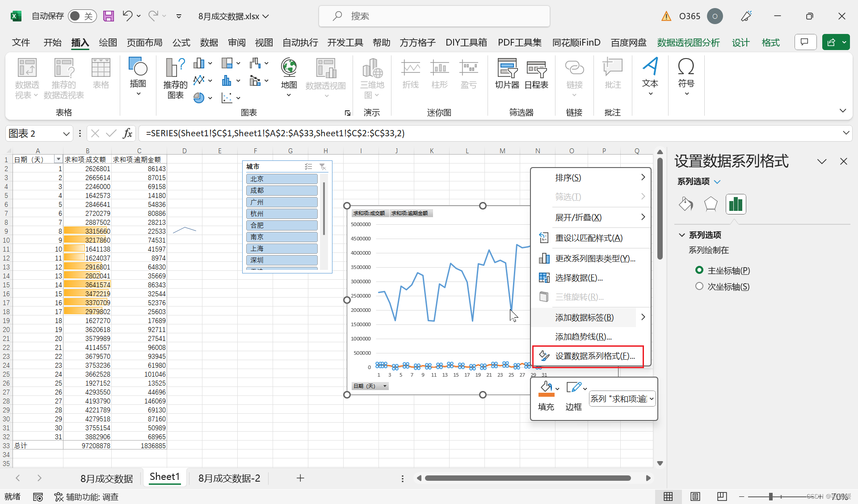The height and width of the screenshot is (504, 858).
Task: Open 日期（天）field button dropdown on chart
Action: pyautogui.click(x=370, y=386)
